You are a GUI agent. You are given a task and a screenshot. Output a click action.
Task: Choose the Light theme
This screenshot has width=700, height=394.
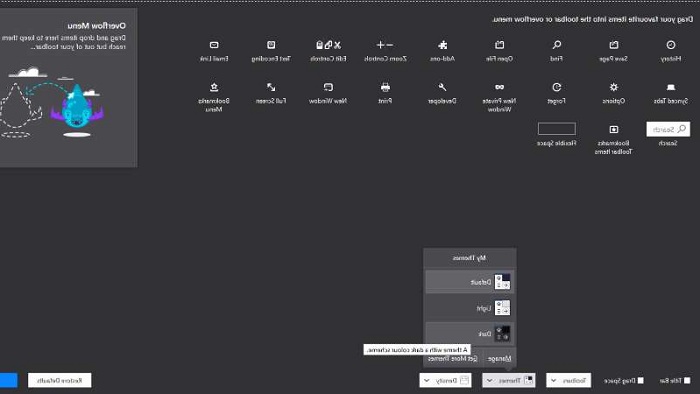pyautogui.click(x=470, y=308)
